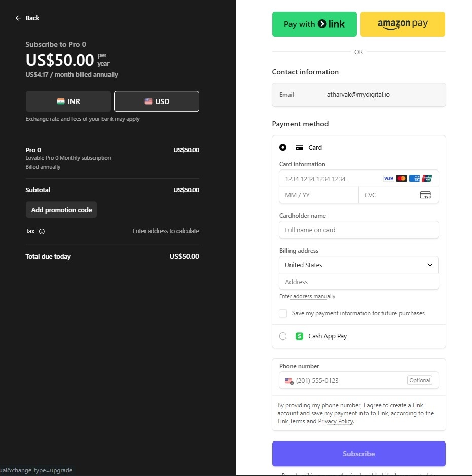
Task: Click 'US$4.17 / month billed annually' text
Action: tap(71, 75)
